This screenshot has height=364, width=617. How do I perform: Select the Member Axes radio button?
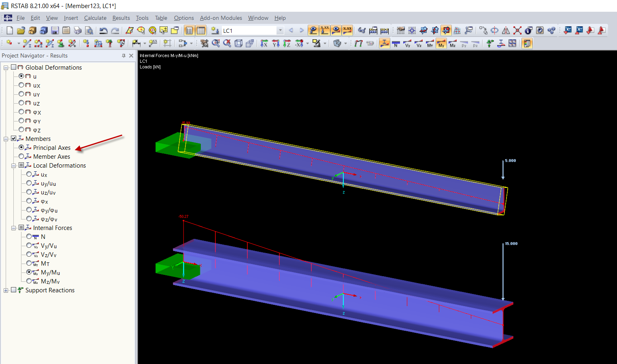pos(21,156)
